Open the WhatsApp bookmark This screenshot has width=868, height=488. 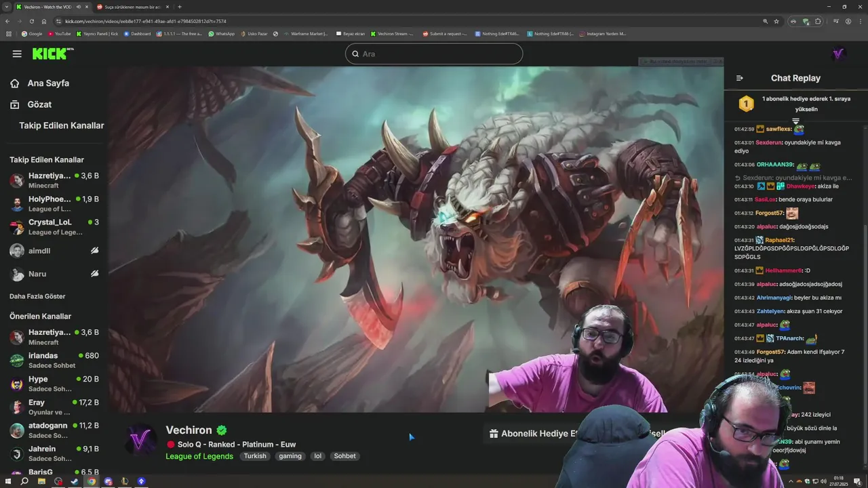[x=222, y=33]
